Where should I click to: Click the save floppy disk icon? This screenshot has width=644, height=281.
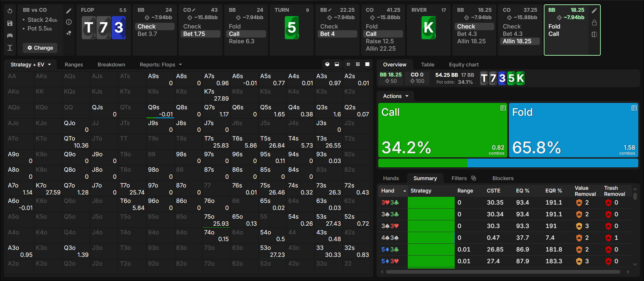(10, 23)
